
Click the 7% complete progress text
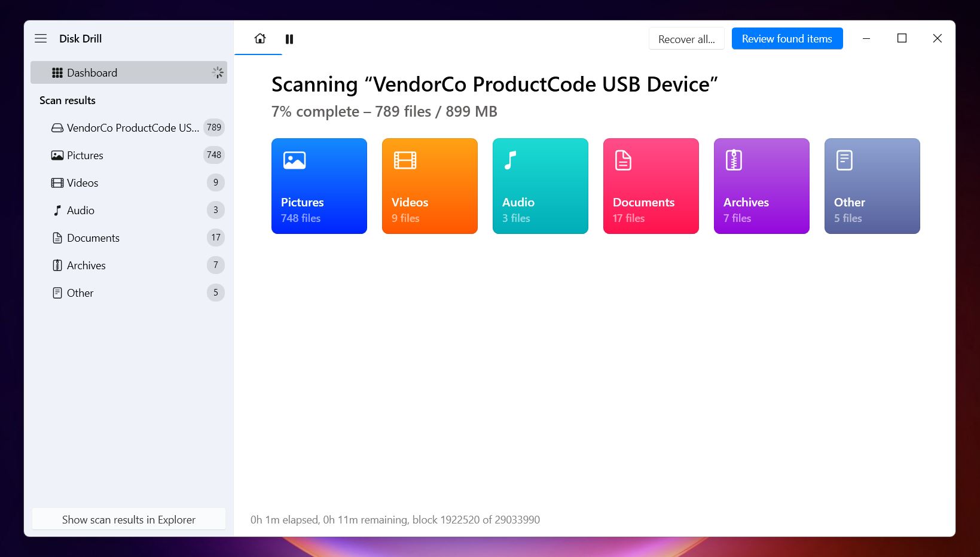click(x=384, y=112)
